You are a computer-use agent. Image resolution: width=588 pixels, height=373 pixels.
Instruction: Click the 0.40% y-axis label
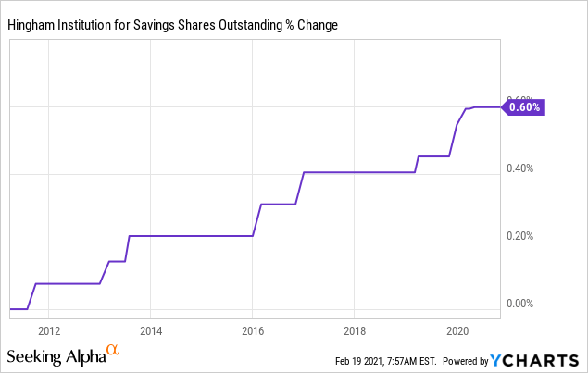tap(519, 168)
